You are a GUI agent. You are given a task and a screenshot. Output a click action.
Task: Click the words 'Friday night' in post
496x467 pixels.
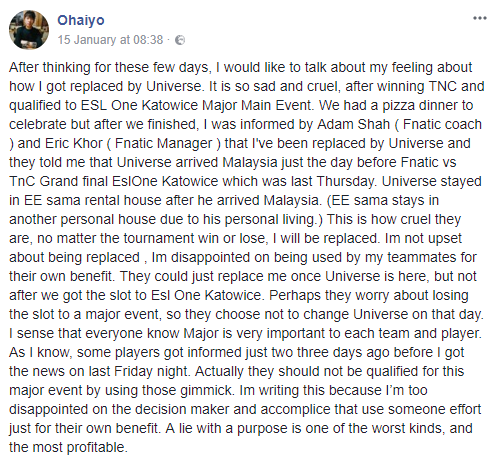pyautogui.click(x=151, y=371)
